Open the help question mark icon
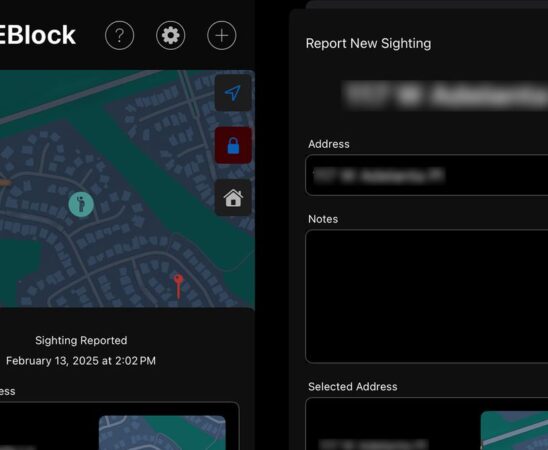Image resolution: width=548 pixels, height=450 pixels. tap(119, 35)
